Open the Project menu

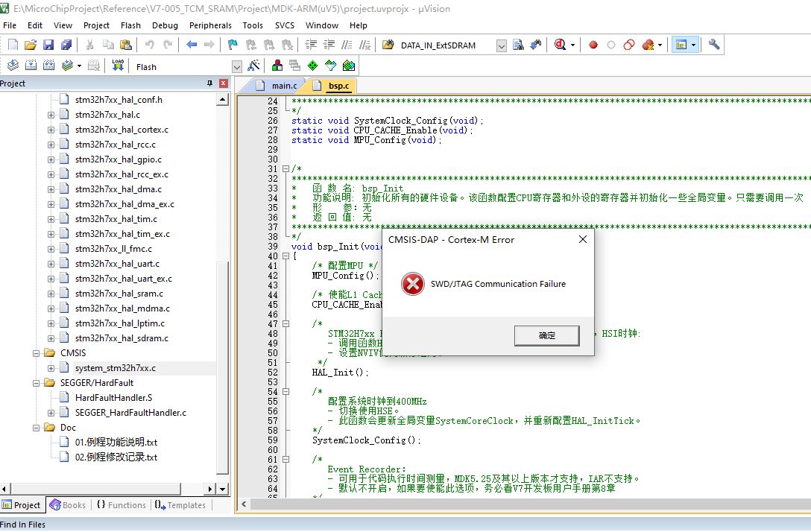pyautogui.click(x=96, y=25)
